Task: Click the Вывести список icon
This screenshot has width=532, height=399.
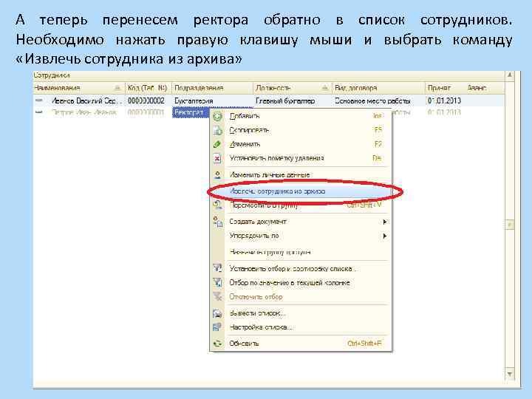Action: [217, 313]
